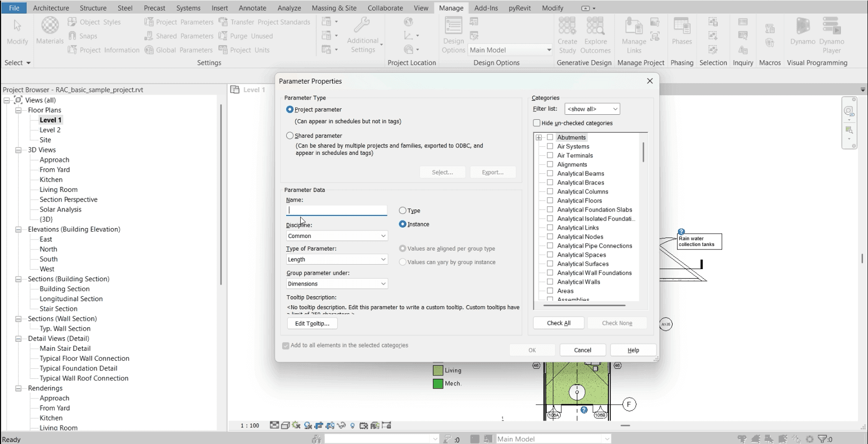Viewport: 868px width, 444px height.
Task: Open Object Styles settings
Action: tap(94, 22)
